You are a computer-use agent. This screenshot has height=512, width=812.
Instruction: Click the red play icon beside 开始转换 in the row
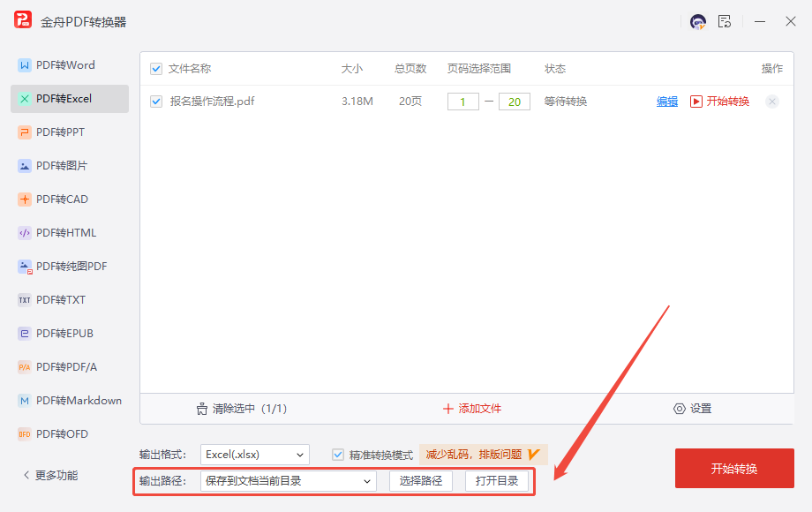click(x=696, y=102)
